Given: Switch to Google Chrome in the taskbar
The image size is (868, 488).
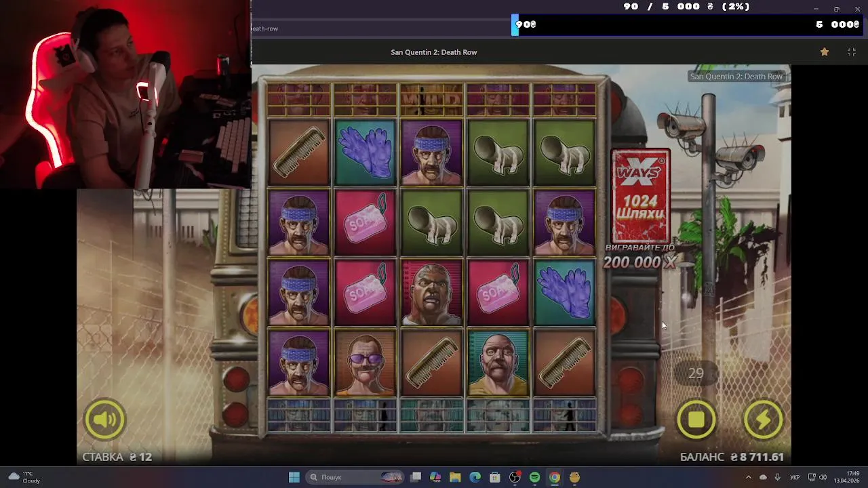Looking at the screenshot, I should (x=555, y=477).
